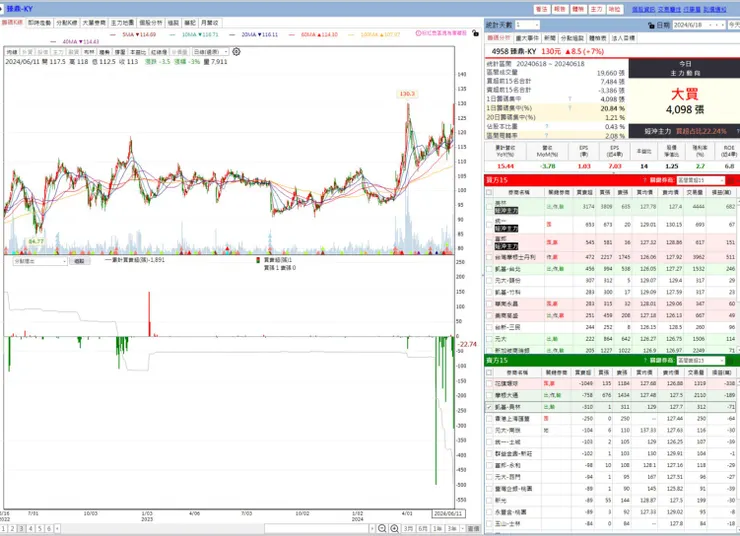This screenshot has width=740, height=536.
Task: Click the pink info icon above the chart
Action: pos(418,34)
